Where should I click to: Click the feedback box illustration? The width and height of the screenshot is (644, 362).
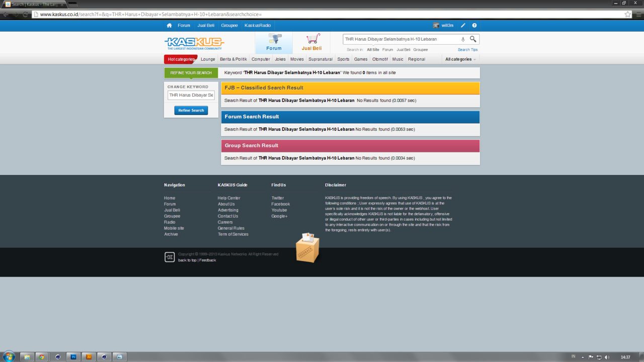pyautogui.click(x=307, y=248)
